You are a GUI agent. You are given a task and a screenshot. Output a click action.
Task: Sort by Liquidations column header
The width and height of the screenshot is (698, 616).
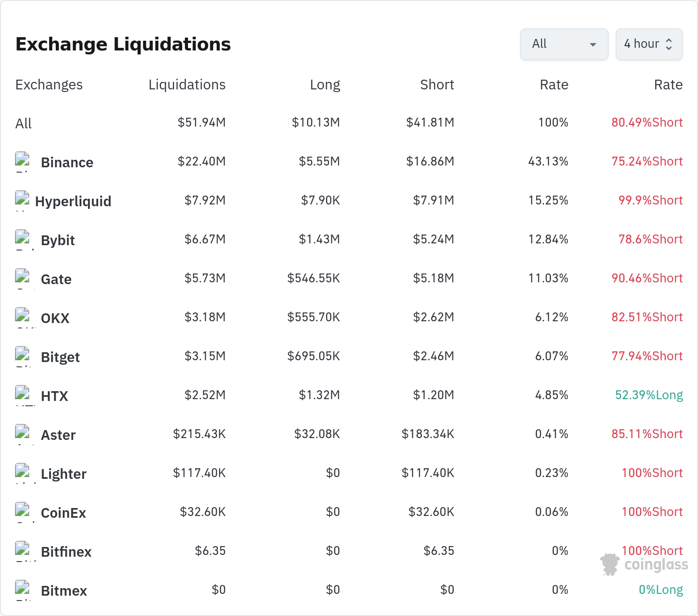click(x=187, y=85)
